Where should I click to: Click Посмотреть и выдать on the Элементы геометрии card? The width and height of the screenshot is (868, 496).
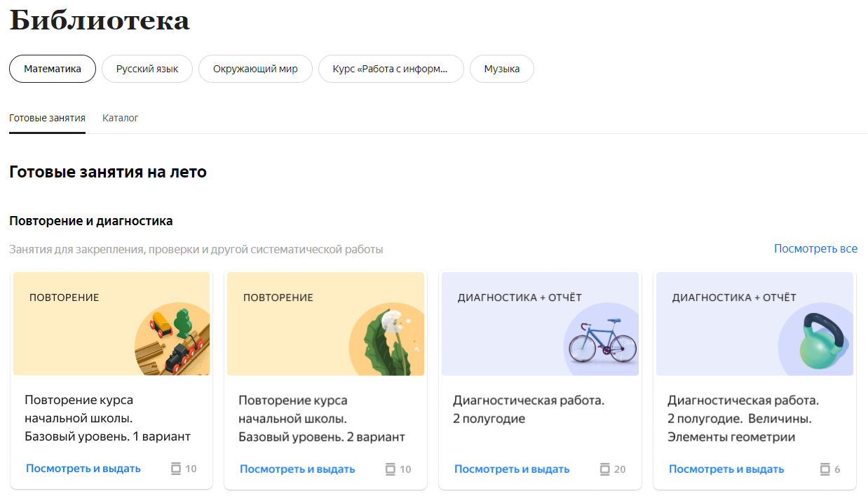[x=726, y=469]
